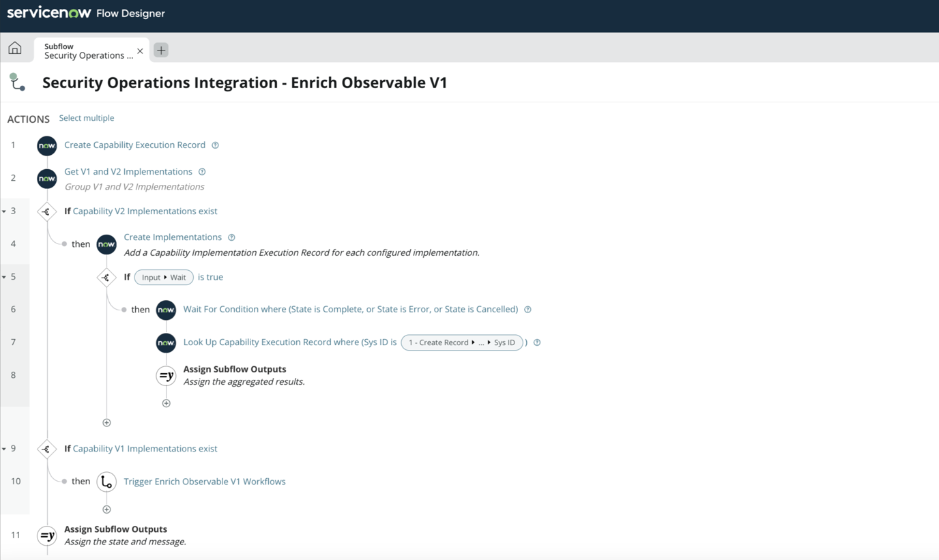Click the ServiceNow logo in header

(49, 13)
